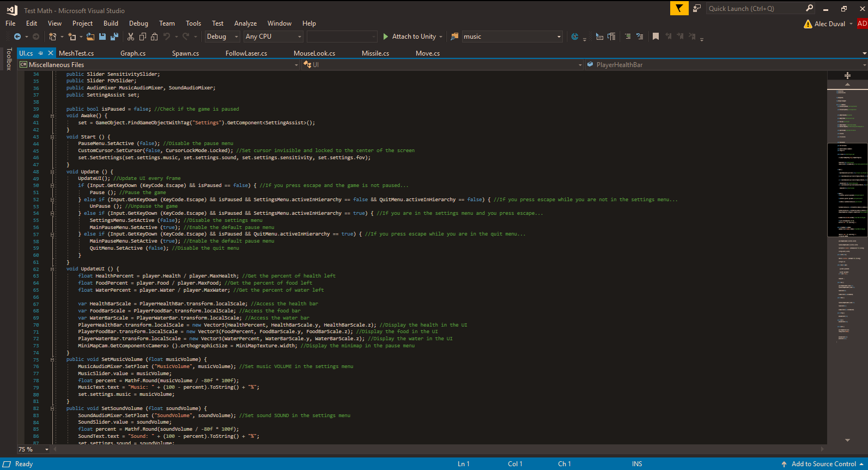
Task: Click the vertical scrollbar code map
Action: pyautogui.click(x=847, y=262)
